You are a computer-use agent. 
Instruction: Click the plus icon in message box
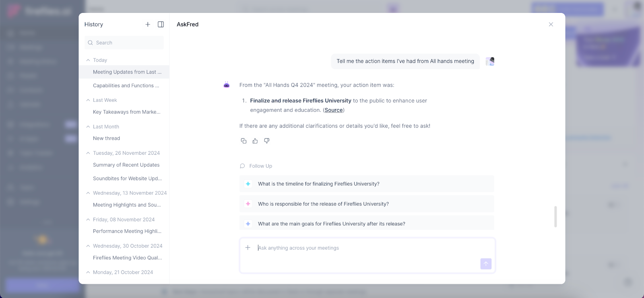tap(248, 248)
